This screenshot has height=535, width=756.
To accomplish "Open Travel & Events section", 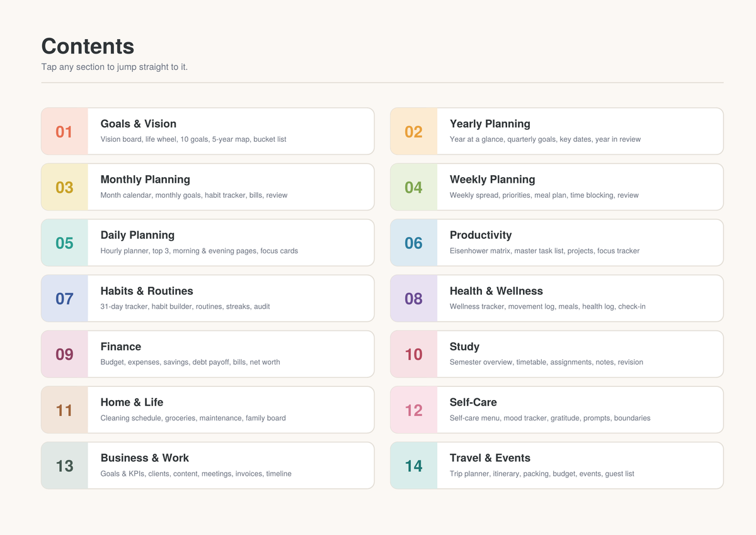I will tap(557, 466).
